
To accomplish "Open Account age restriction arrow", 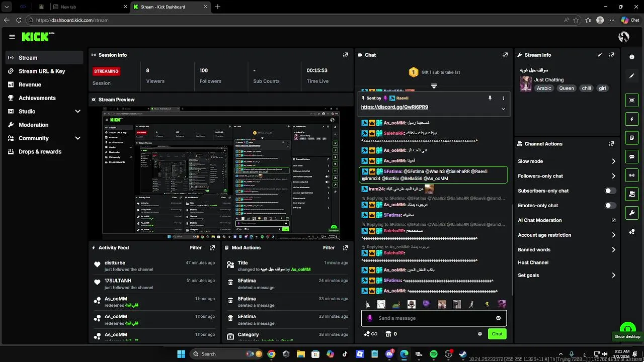I will [613, 235].
